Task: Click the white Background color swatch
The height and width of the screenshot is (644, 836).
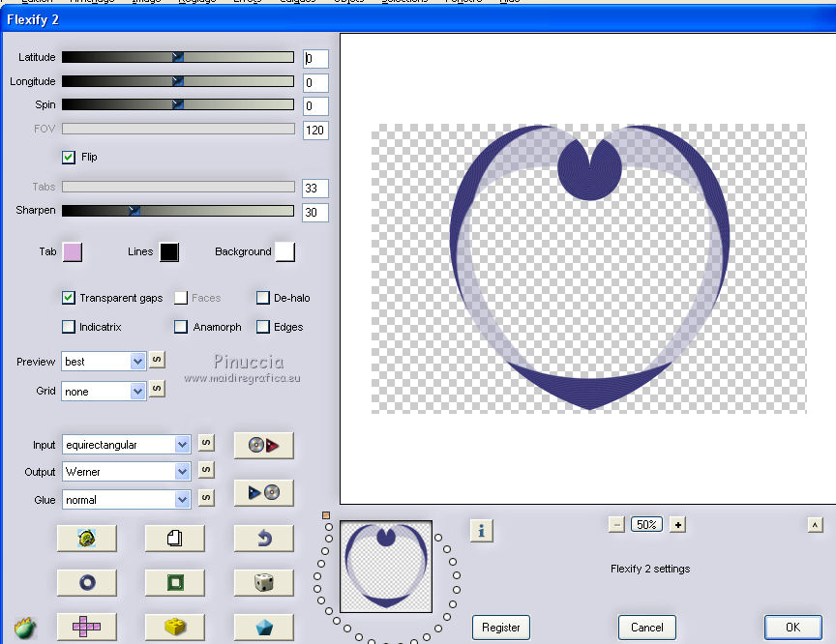Action: tap(284, 252)
